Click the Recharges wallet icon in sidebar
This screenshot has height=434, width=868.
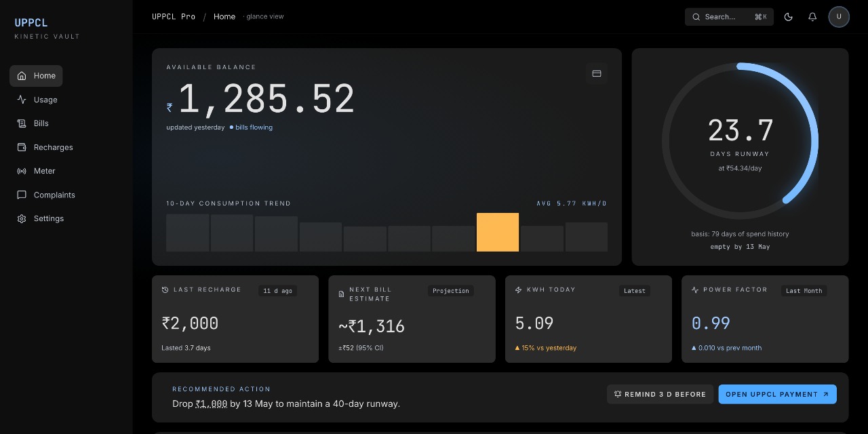point(22,147)
